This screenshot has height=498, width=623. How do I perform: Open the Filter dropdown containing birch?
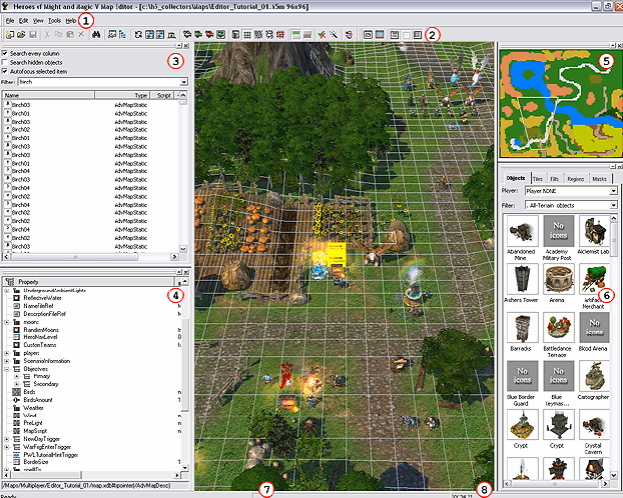pyautogui.click(x=184, y=82)
